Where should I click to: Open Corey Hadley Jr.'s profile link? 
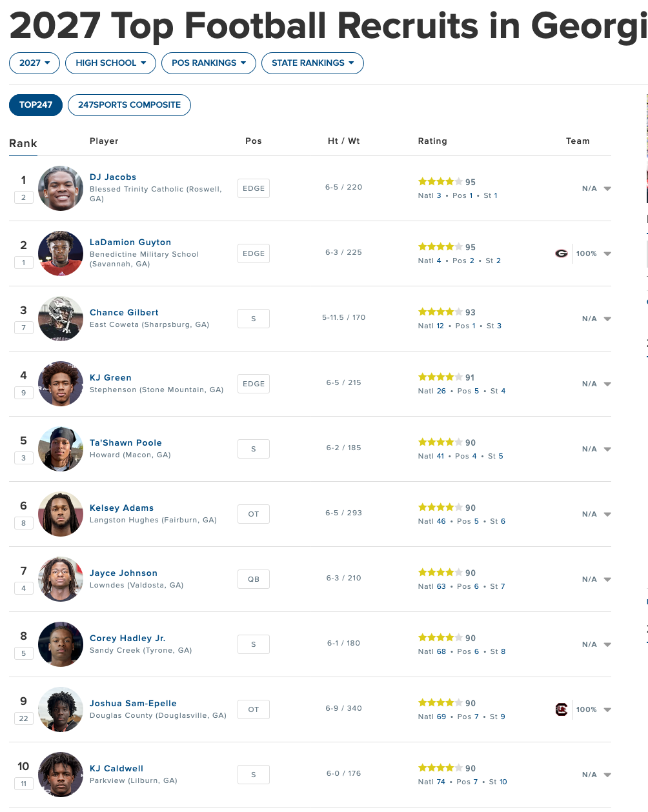(x=128, y=639)
